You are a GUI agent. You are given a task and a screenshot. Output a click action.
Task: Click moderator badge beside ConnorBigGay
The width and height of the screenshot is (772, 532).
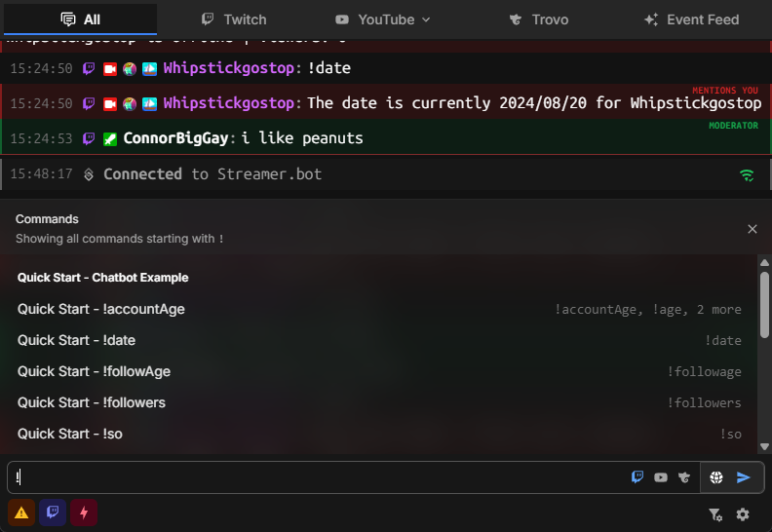(x=110, y=139)
